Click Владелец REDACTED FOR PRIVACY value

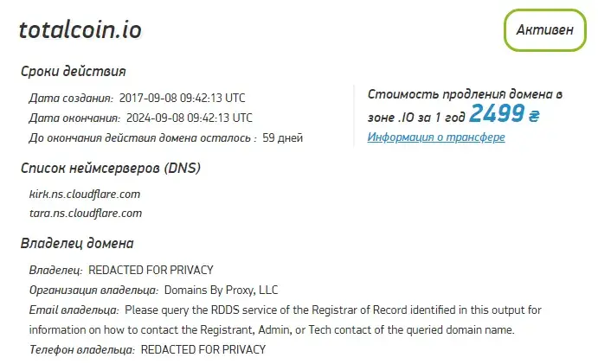tap(151, 271)
